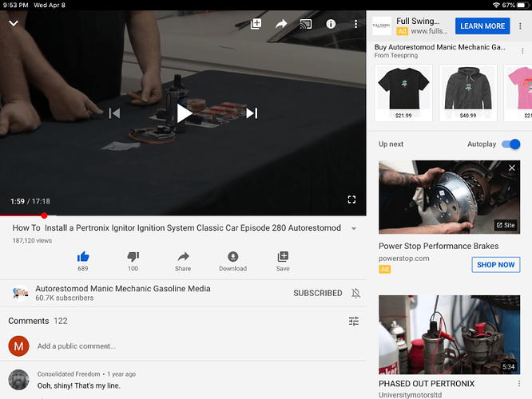Click the Autorestomod Manic Mechanic channel name
The width and height of the screenshot is (532, 399).
[x=123, y=289]
